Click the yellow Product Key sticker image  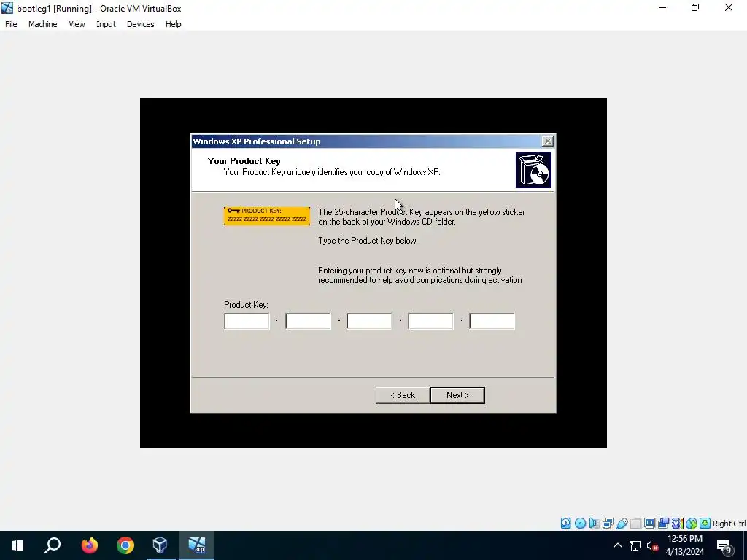pyautogui.click(x=267, y=216)
